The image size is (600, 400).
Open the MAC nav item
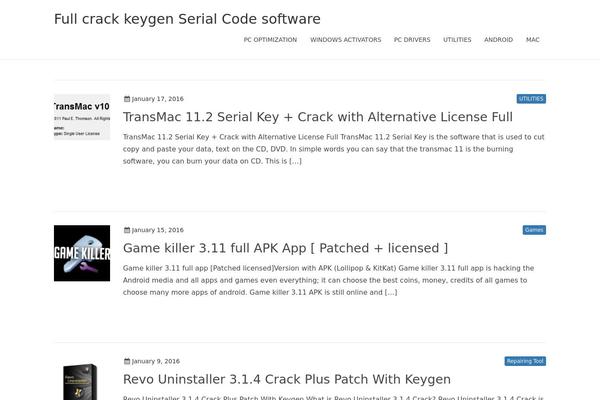click(533, 40)
